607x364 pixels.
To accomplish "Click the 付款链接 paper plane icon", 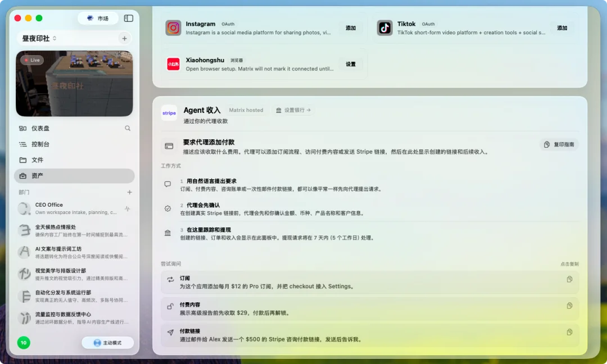I will [x=170, y=333].
